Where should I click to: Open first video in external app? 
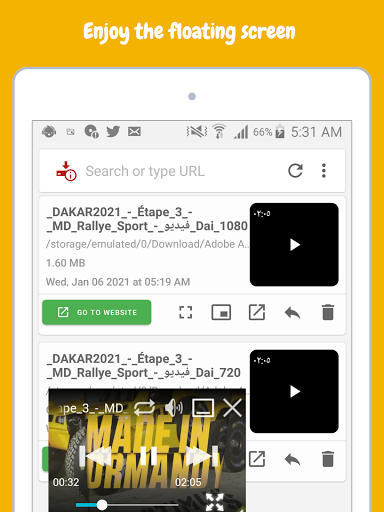[257, 313]
